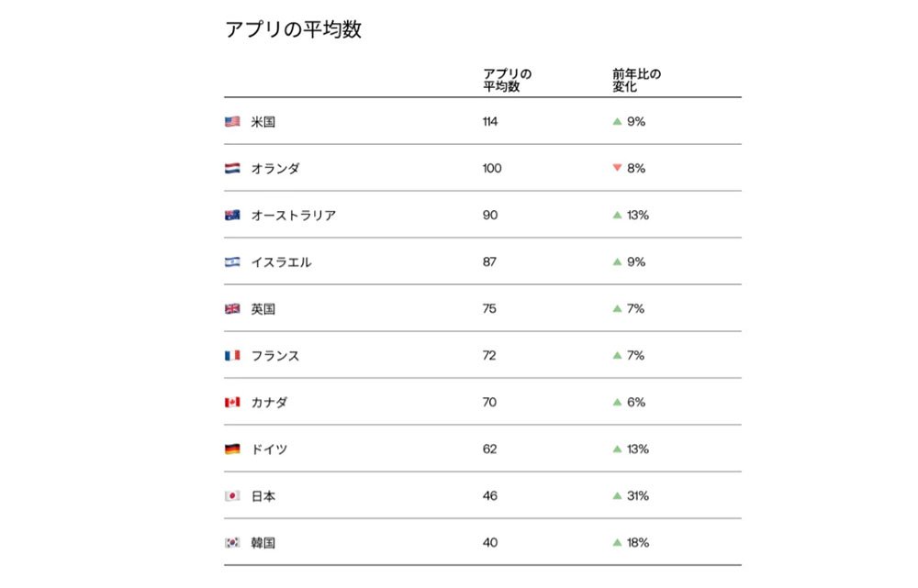
Task: Click the United States flag icon
Action: coord(232,122)
